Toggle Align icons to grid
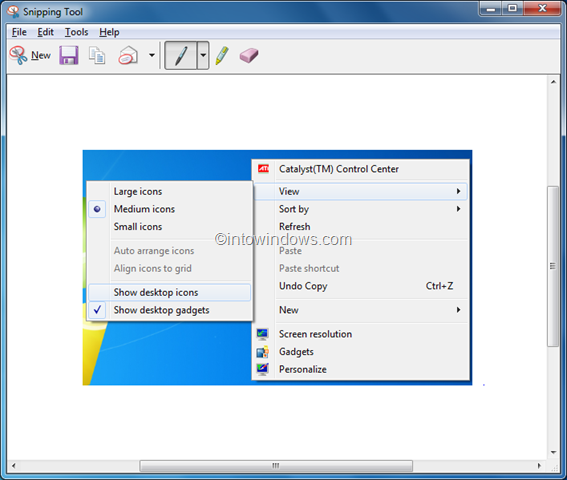Screen dimensions: 567x480 170,268
